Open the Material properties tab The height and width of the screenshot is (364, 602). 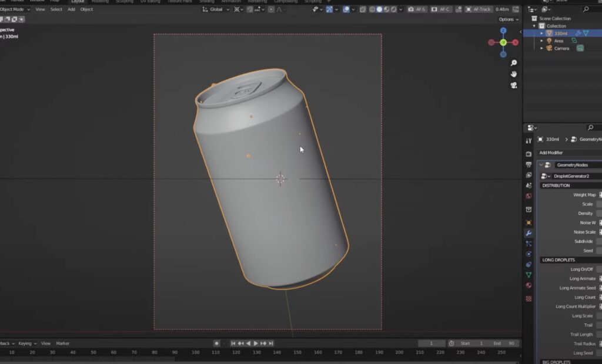tap(529, 285)
